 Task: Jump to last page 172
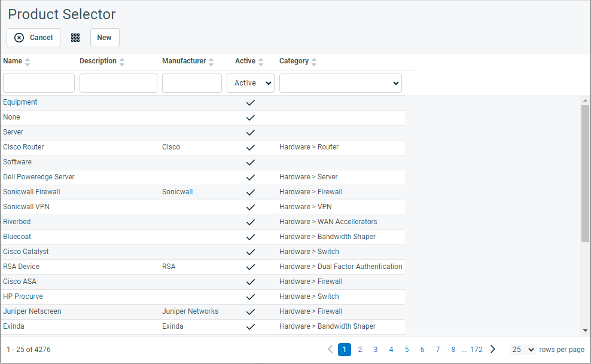[x=476, y=349]
